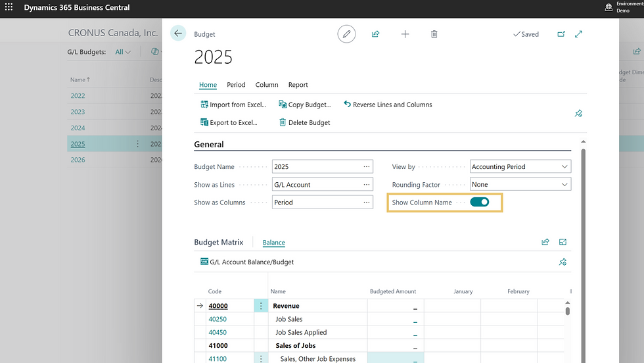Open budget 2024 in background list
The image size is (644, 363).
[x=78, y=128]
